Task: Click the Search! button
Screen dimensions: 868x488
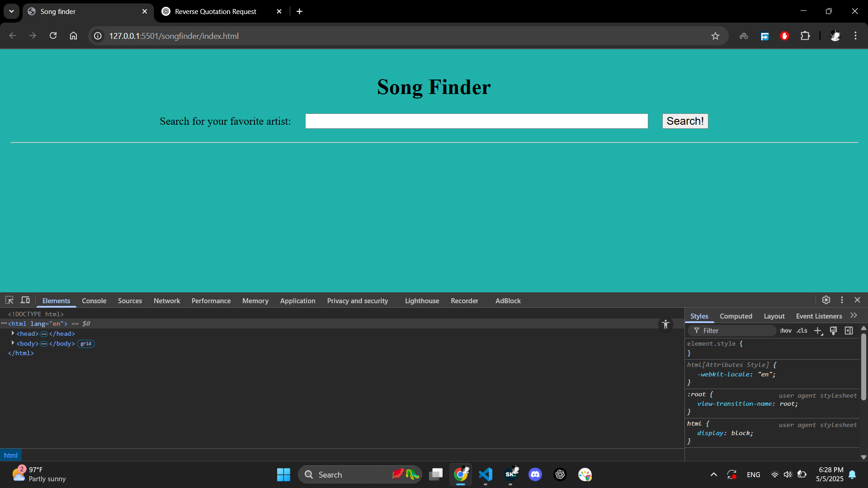Action: coord(685,121)
